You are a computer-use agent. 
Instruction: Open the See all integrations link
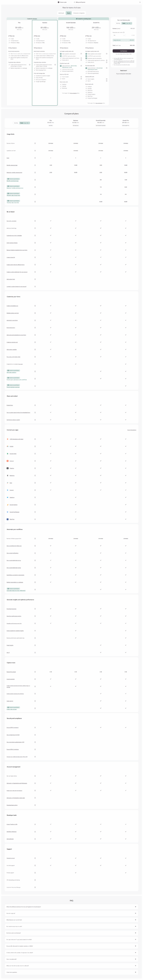pos(131,430)
